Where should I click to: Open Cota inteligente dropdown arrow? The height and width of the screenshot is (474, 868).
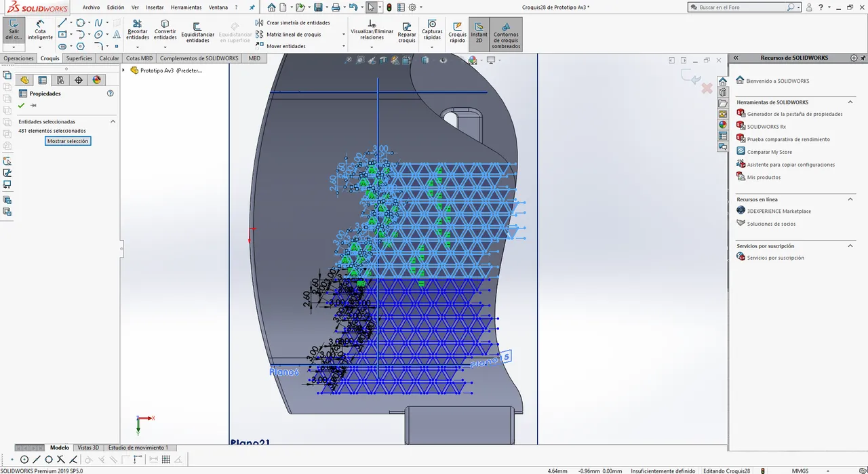pyautogui.click(x=40, y=47)
